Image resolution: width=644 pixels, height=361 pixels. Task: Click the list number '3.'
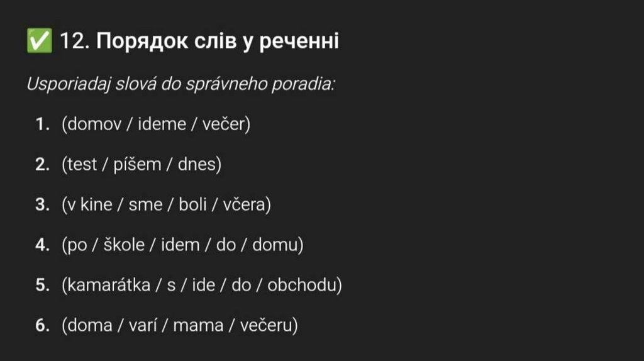pyautogui.click(x=43, y=205)
